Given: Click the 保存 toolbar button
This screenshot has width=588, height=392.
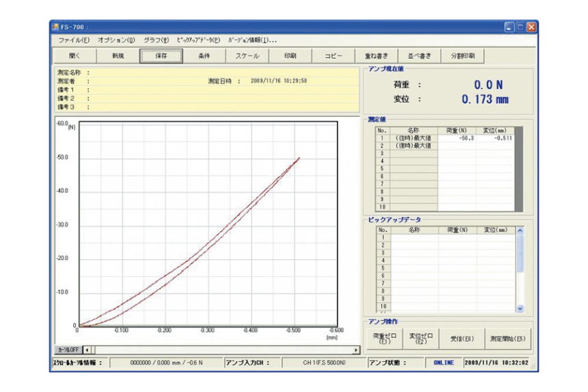Looking at the screenshot, I should (x=161, y=56).
